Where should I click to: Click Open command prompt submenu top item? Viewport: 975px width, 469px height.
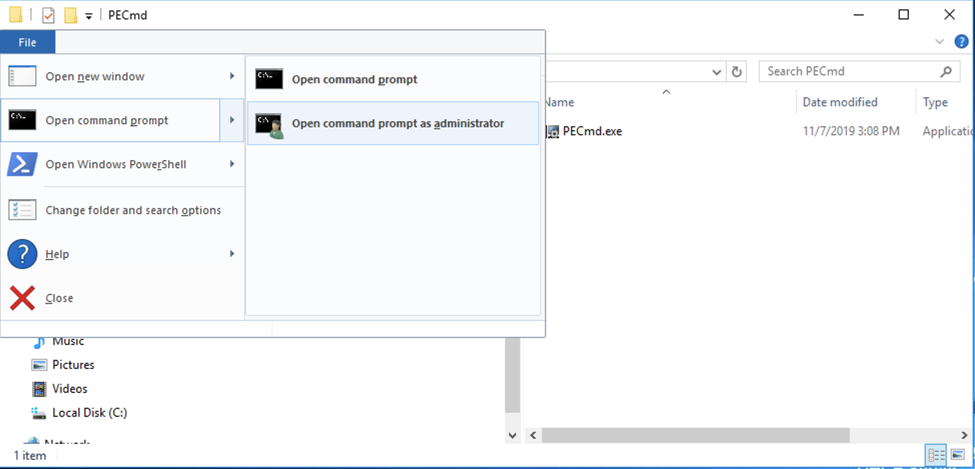[393, 80]
